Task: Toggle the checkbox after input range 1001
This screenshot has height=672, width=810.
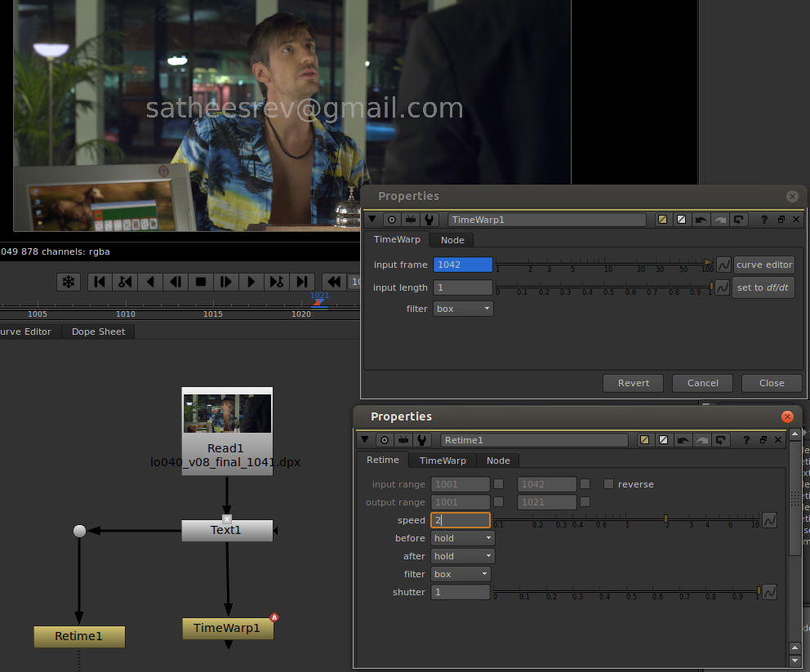Action: pos(498,484)
